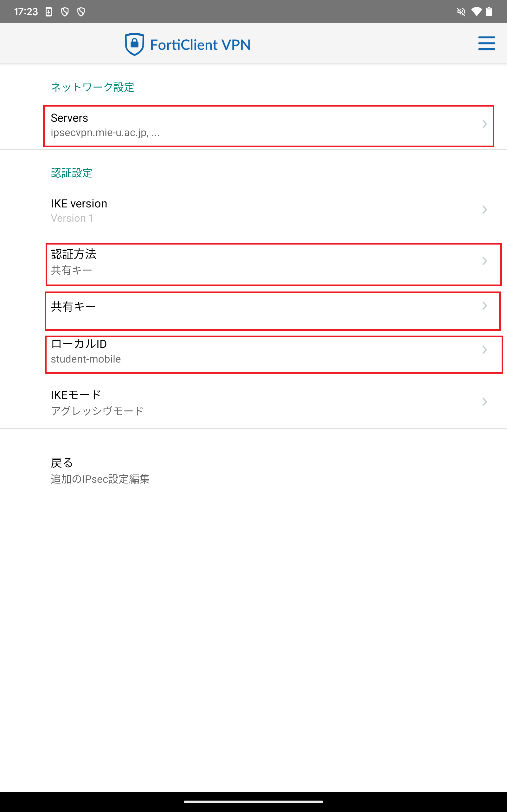Screen dimensions: 507x812
Task: Tap the first shield notification icon
Action: click(65, 12)
